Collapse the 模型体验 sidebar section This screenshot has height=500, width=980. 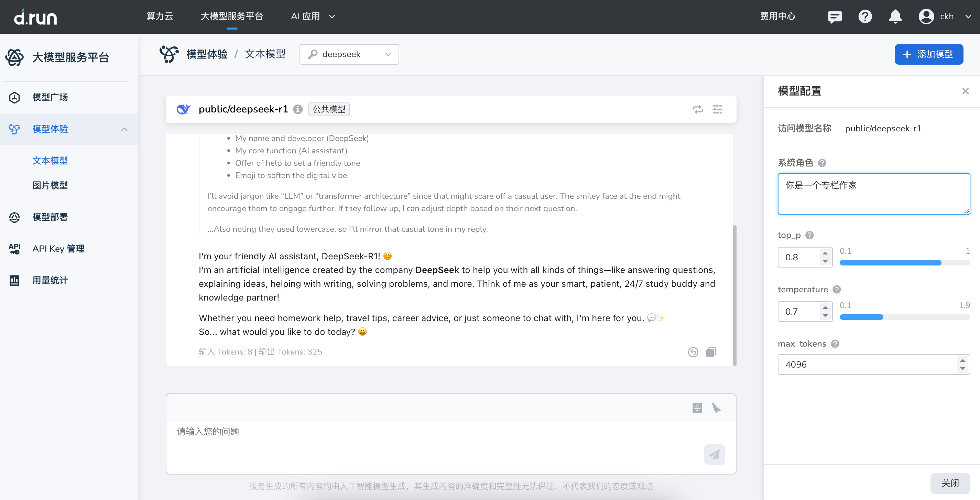click(124, 129)
